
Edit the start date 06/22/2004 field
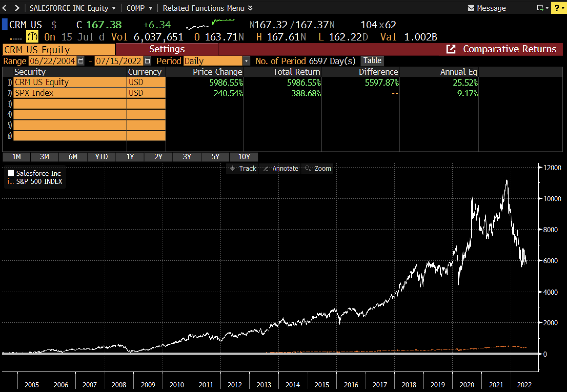click(52, 61)
